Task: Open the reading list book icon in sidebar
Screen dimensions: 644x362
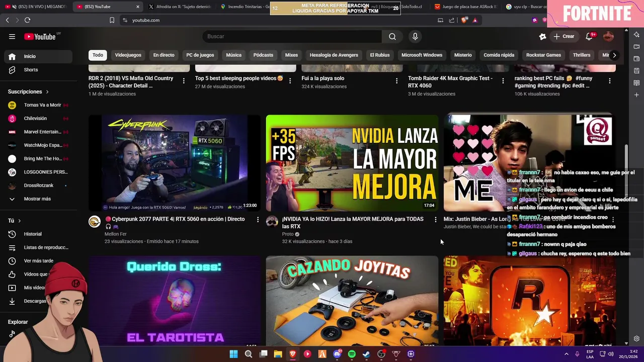Action: click(x=636, y=83)
